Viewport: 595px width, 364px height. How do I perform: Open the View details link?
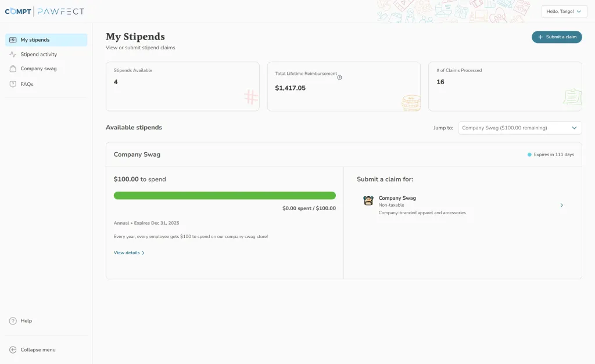pos(127,253)
